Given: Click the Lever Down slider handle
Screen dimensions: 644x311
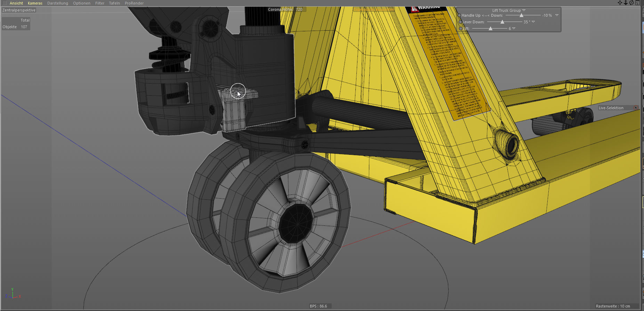Looking at the screenshot, I should click(502, 22).
